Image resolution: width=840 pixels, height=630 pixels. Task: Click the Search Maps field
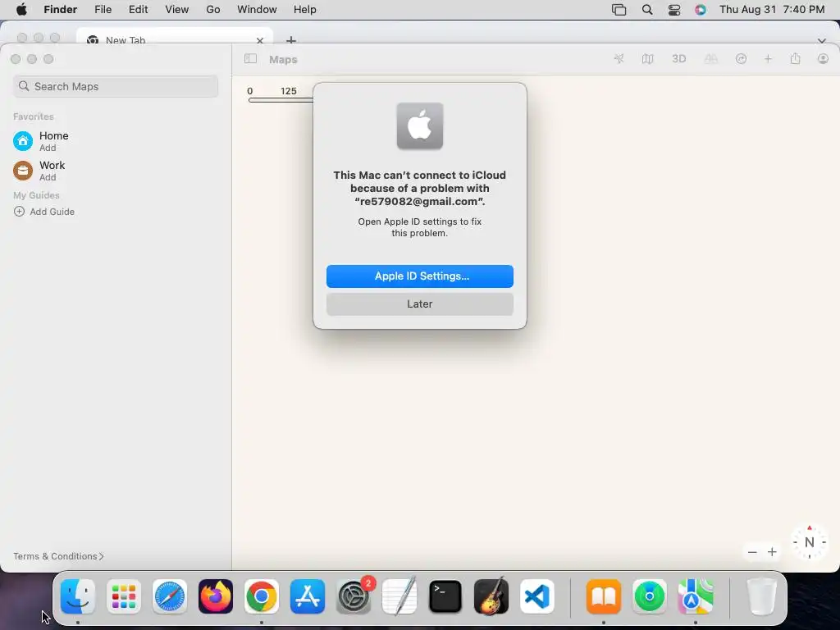(116, 86)
